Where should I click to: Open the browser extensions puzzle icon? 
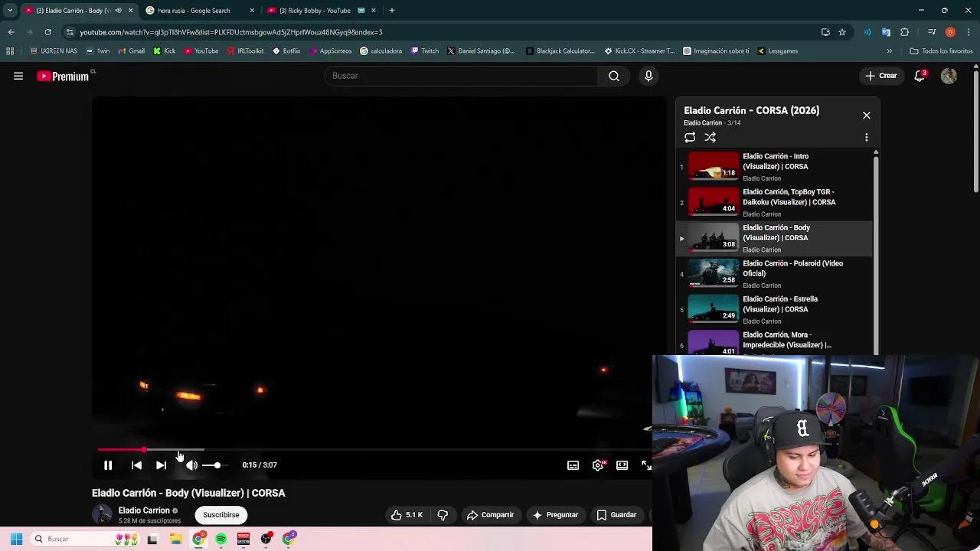(905, 32)
